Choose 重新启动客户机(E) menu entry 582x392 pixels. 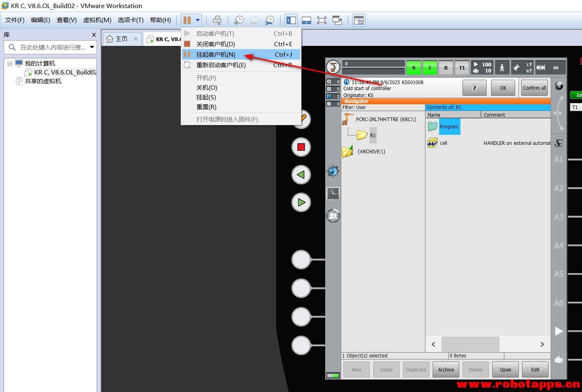point(241,65)
